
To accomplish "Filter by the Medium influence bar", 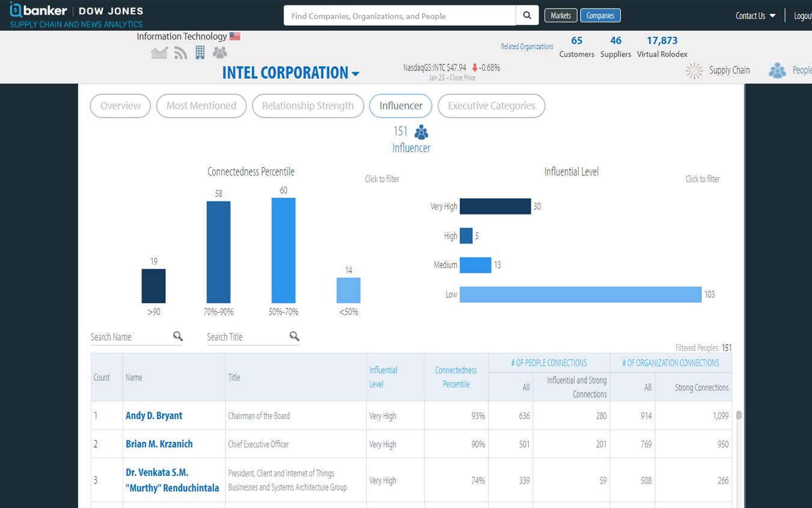I will click(x=475, y=265).
